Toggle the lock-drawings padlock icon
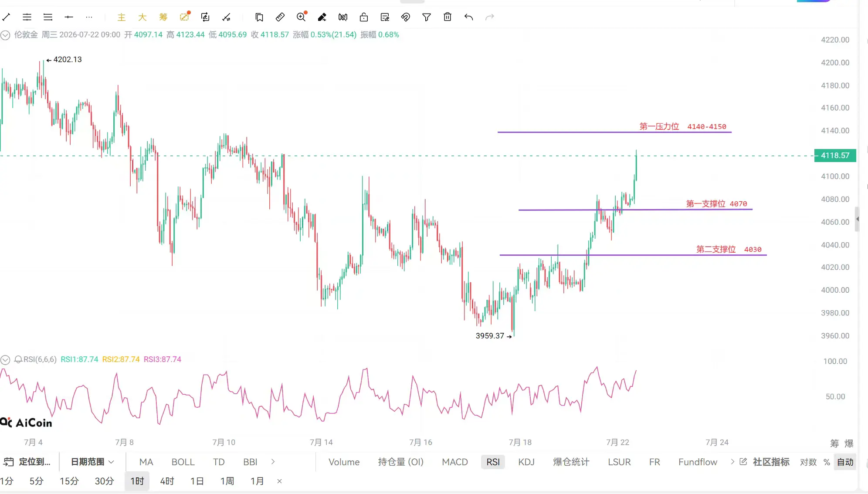Screen dimensions: 868x494 click(x=364, y=17)
